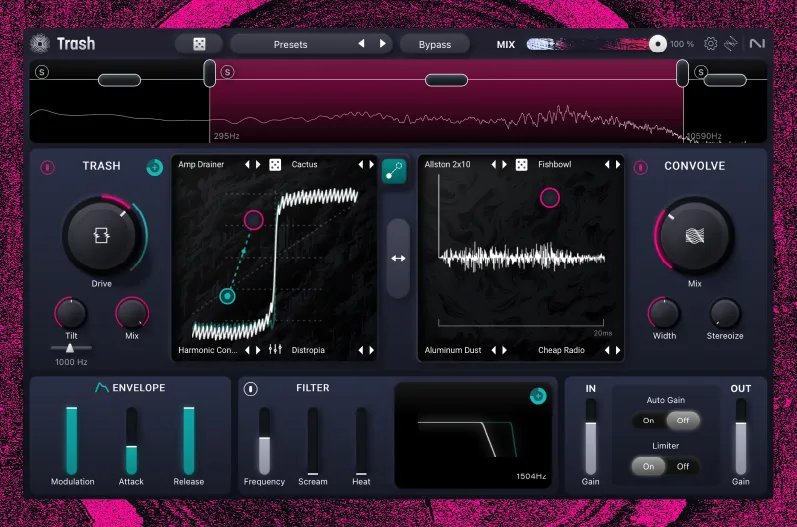Screen dimensions: 797x527
Task: Select next Harmonic Con... distortion type
Action: [x=258, y=350]
